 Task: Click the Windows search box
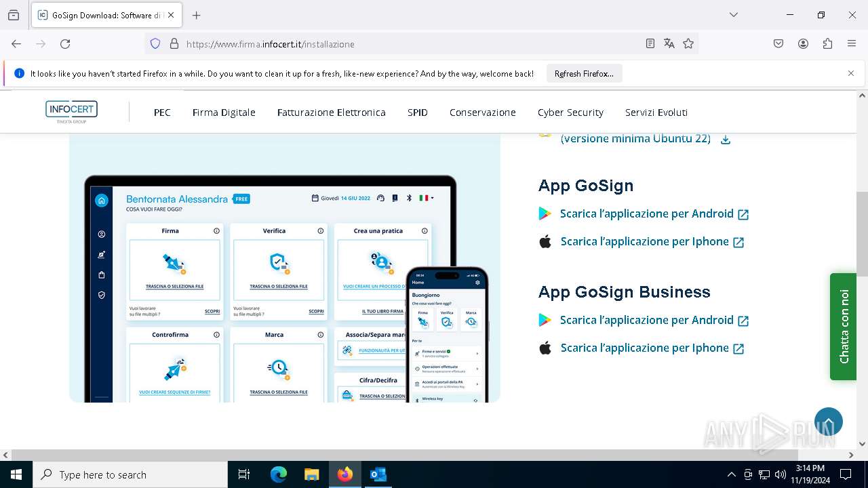pos(130,474)
